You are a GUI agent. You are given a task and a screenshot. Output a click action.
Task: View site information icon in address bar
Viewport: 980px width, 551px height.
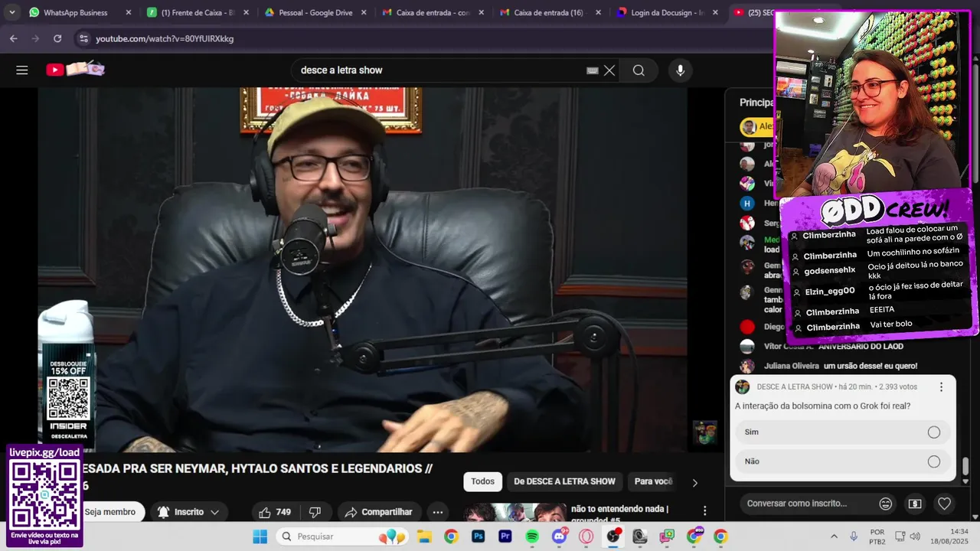click(83, 38)
